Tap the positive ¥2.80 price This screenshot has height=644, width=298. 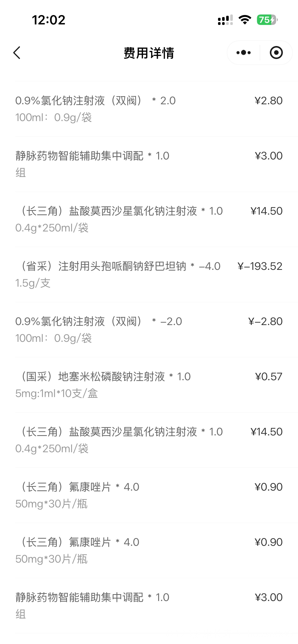(x=268, y=101)
